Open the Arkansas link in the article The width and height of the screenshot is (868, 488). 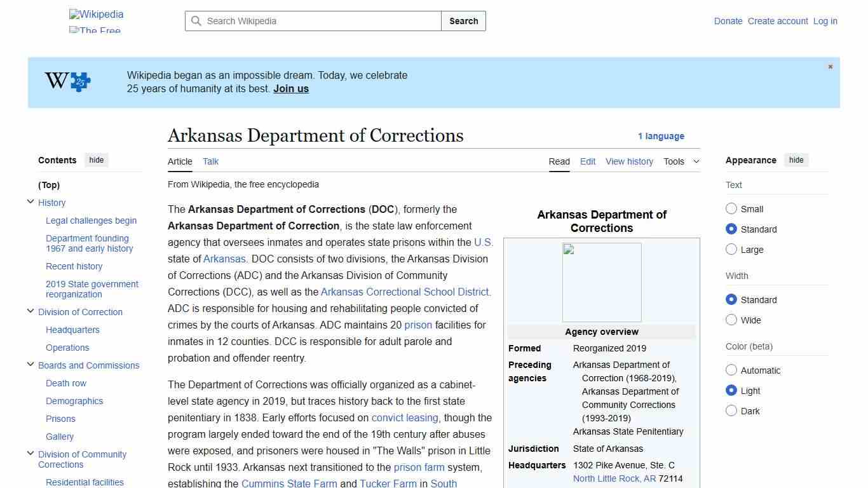(x=224, y=259)
